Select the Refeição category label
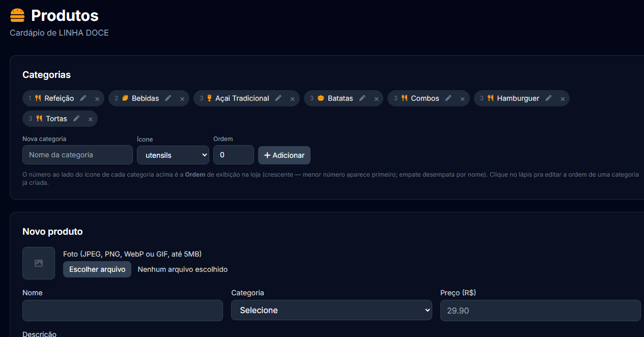The height and width of the screenshot is (337, 644). pyautogui.click(x=59, y=98)
